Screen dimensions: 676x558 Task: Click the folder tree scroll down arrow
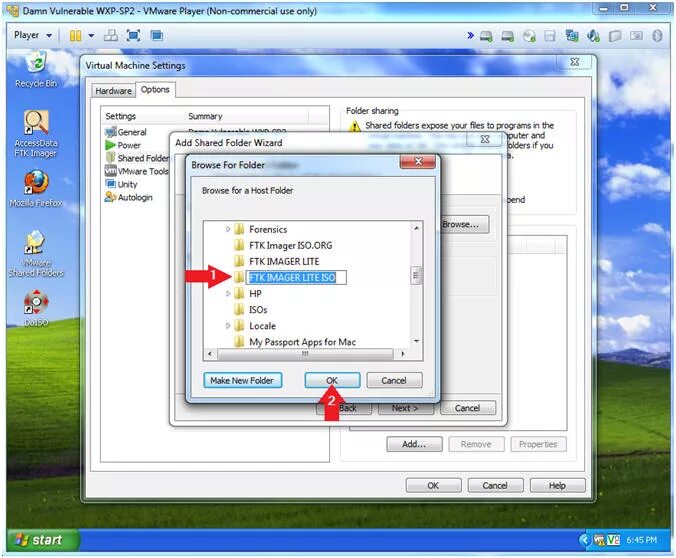pos(416,341)
